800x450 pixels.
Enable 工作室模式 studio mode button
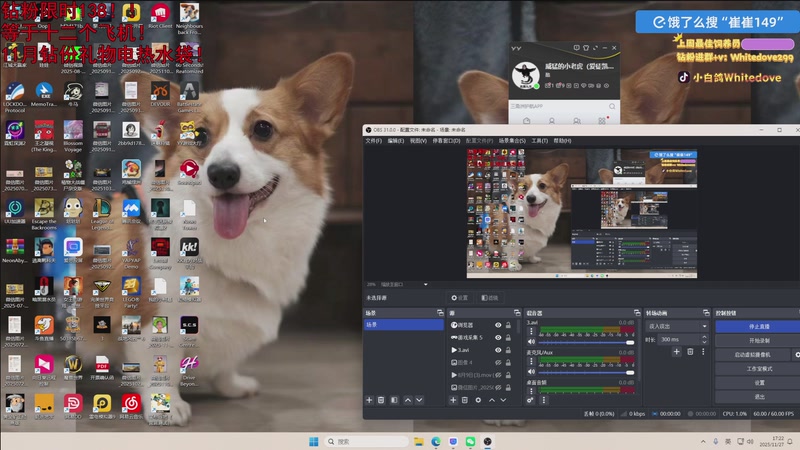759,368
